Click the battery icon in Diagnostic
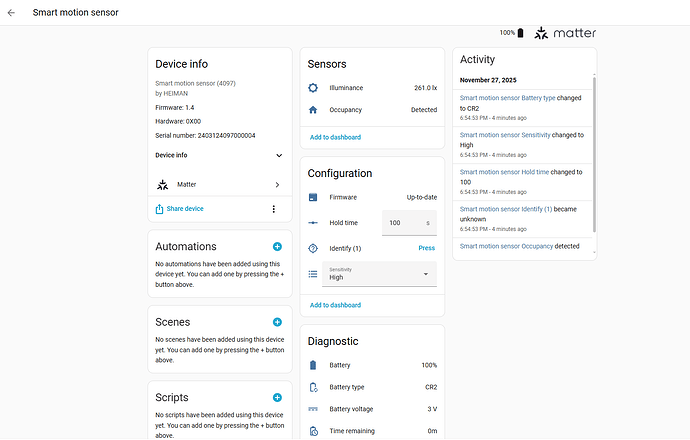690x440 pixels. pos(313,366)
